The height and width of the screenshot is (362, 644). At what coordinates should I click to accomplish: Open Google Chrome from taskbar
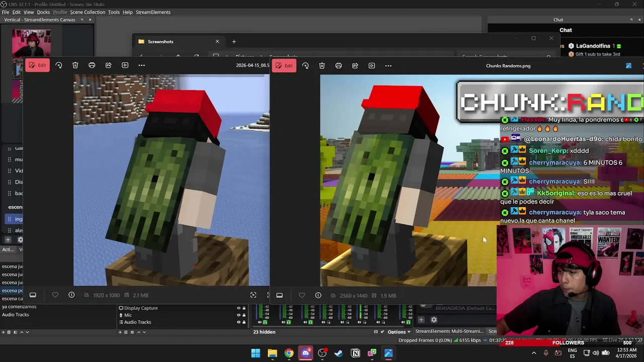289,353
